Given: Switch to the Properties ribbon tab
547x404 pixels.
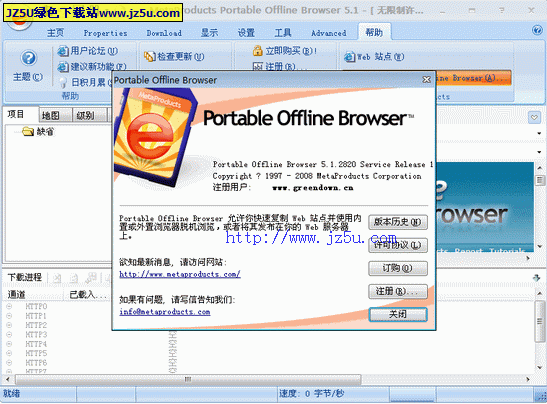Looking at the screenshot, I should tap(105, 33).
